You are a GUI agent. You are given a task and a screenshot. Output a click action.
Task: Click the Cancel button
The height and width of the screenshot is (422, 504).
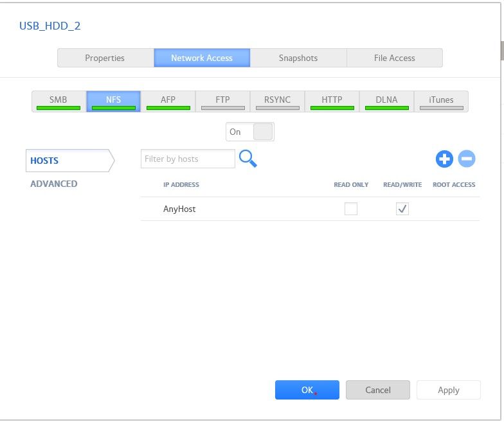pyautogui.click(x=378, y=390)
